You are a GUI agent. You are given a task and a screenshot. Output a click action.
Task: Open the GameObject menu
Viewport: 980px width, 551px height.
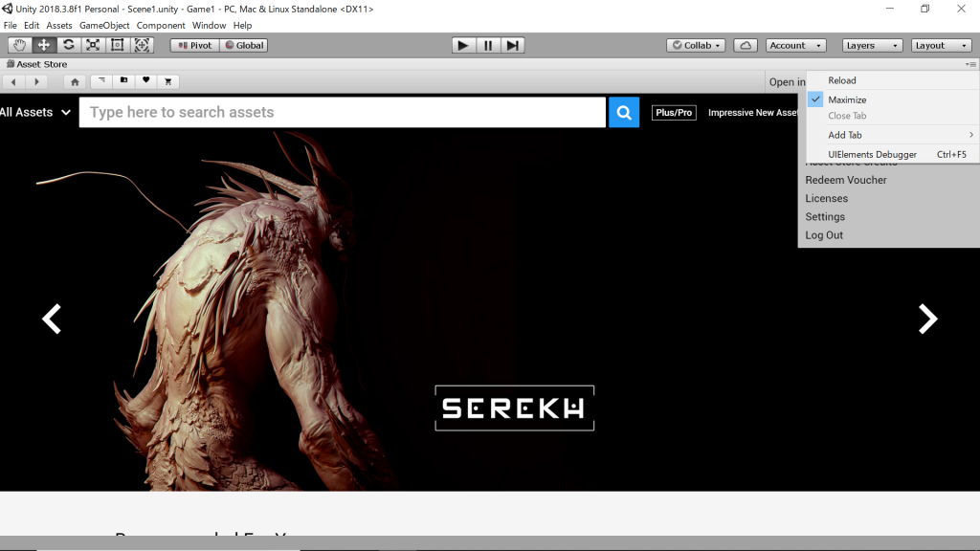click(x=104, y=26)
